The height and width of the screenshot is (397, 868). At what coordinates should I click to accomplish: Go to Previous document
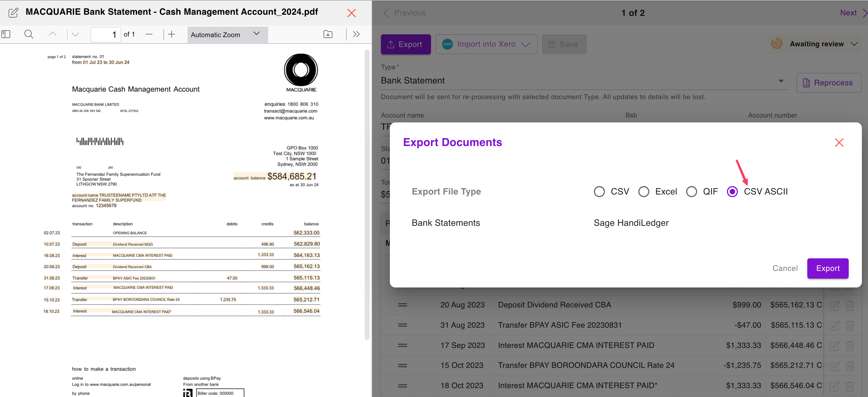click(405, 13)
